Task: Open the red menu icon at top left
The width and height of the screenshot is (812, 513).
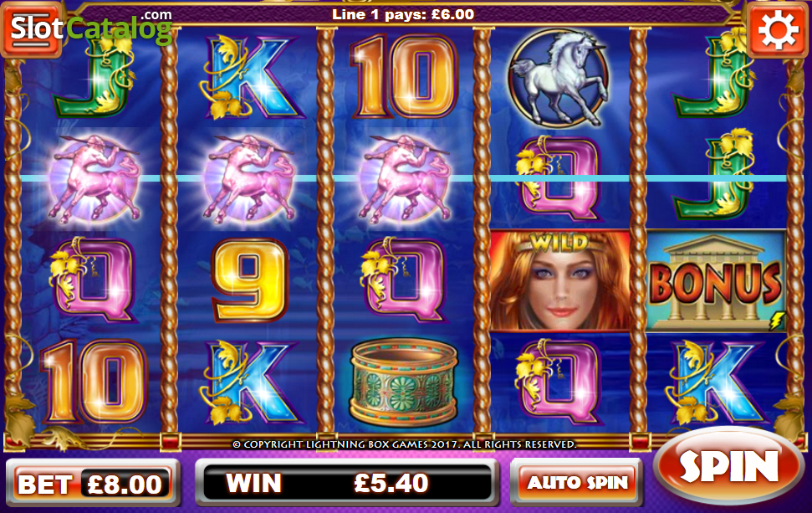Action: [x=32, y=28]
